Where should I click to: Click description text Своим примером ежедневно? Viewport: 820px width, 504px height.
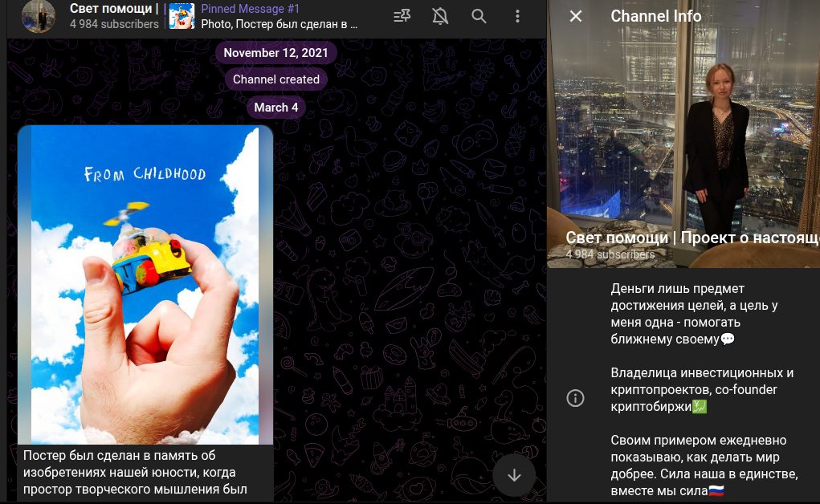click(x=704, y=465)
